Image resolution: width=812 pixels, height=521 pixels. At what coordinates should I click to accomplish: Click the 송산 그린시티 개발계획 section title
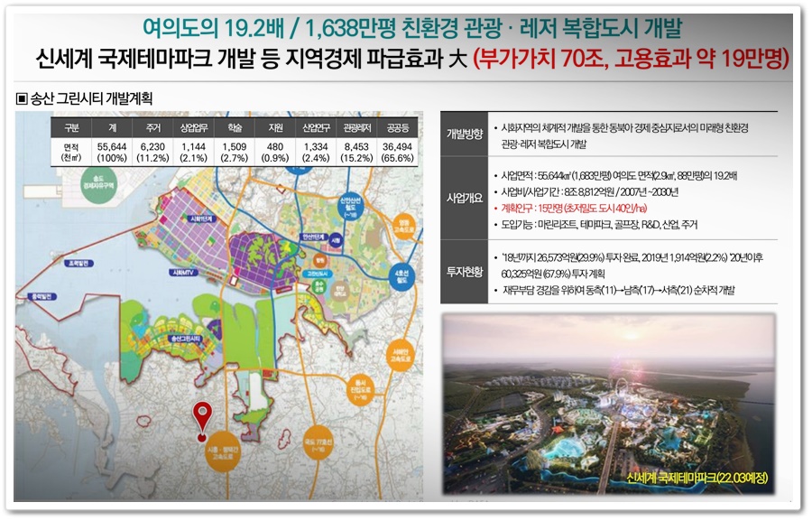pos(92,98)
